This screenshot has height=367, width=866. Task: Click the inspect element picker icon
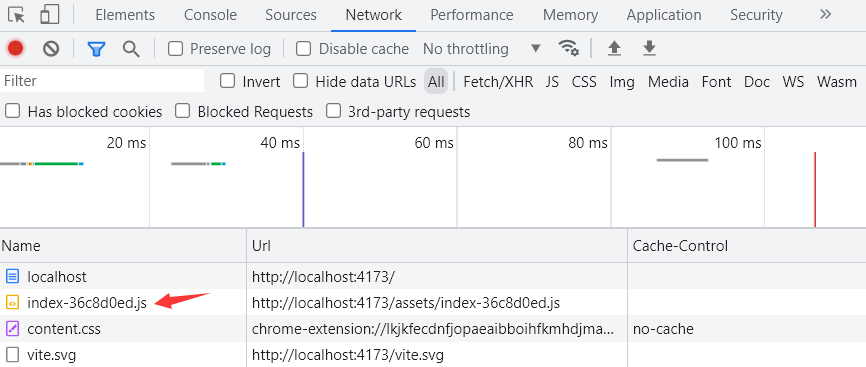17,15
